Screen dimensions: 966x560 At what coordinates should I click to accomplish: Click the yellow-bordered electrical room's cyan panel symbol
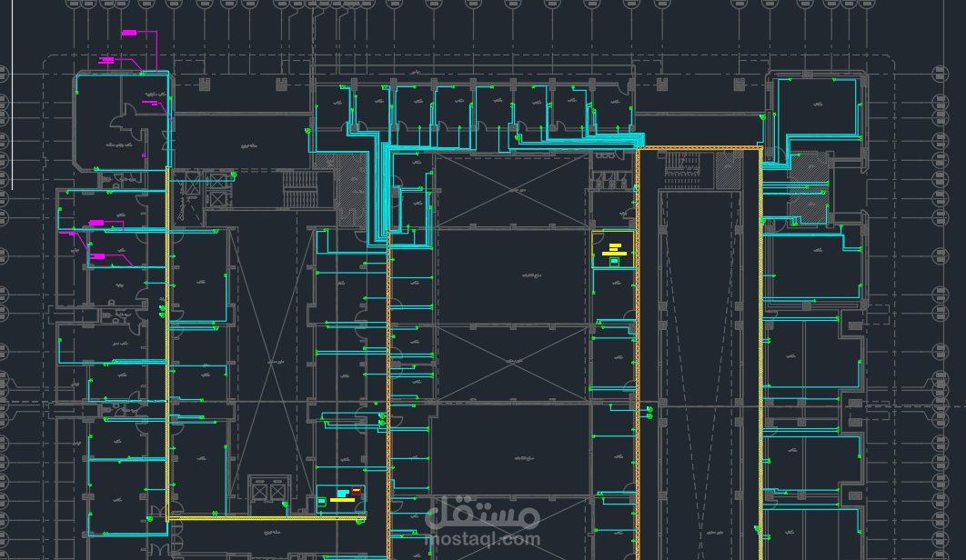(x=614, y=262)
